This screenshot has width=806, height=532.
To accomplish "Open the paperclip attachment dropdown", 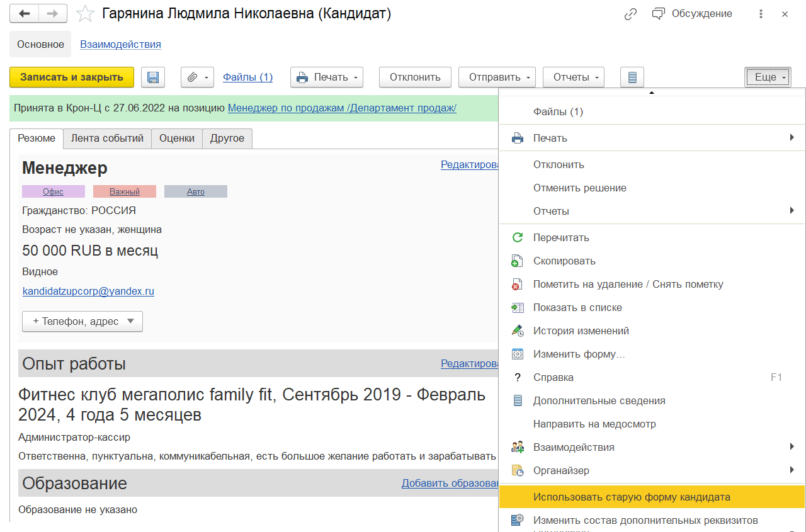I will pos(197,77).
